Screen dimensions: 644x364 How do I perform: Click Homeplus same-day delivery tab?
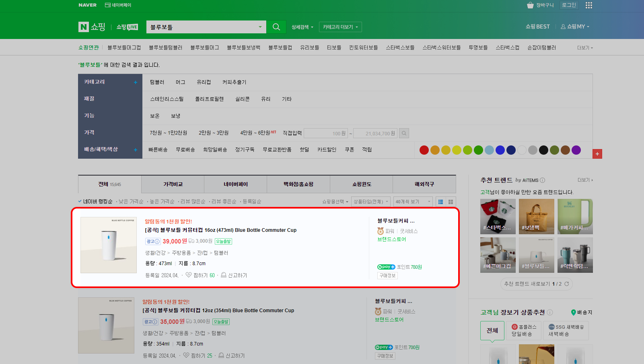[524, 331]
